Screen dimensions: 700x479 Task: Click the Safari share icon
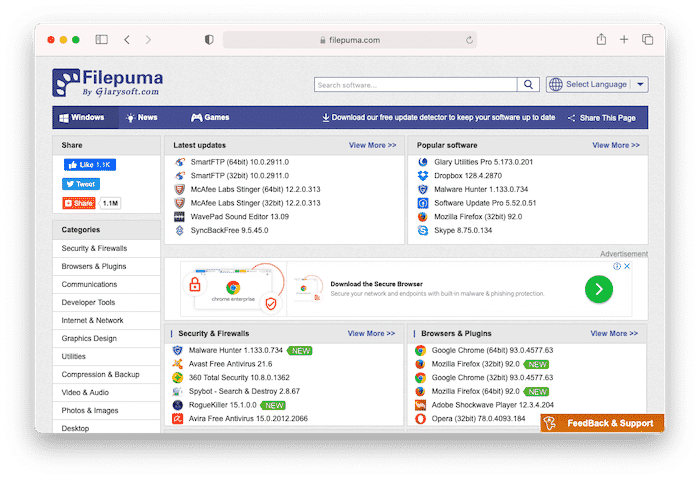pyautogui.click(x=601, y=40)
